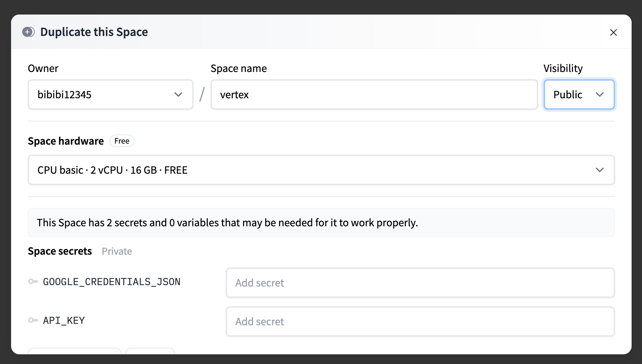Click the Space name field containing vertex
The height and width of the screenshot is (364, 642).
click(x=374, y=94)
